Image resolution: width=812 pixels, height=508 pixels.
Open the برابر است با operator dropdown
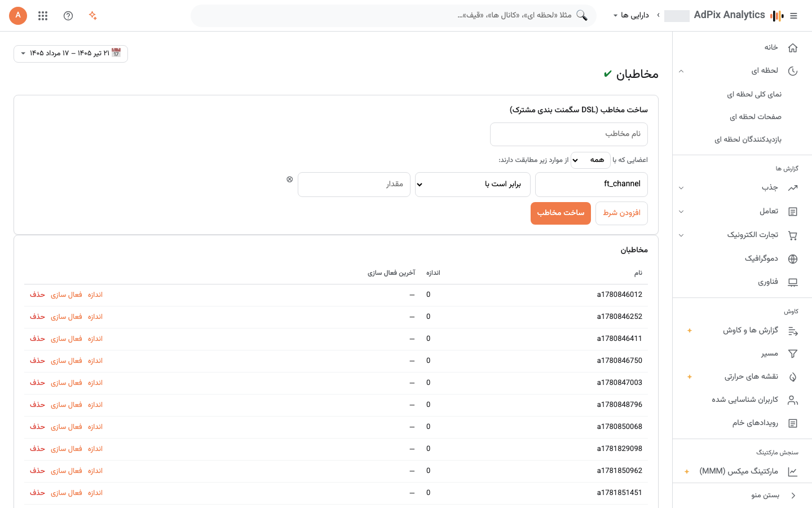pos(473,185)
